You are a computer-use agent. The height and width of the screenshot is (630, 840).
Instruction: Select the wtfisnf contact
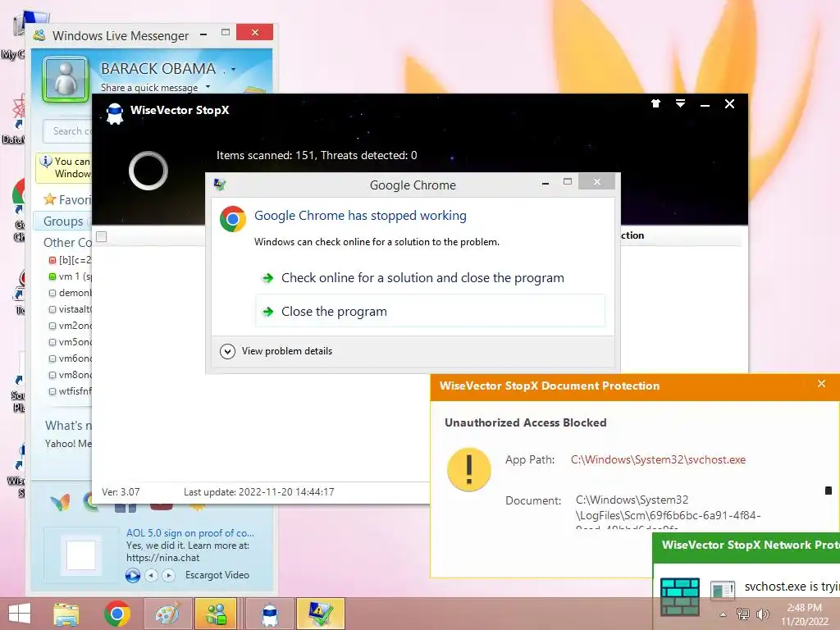71,391
